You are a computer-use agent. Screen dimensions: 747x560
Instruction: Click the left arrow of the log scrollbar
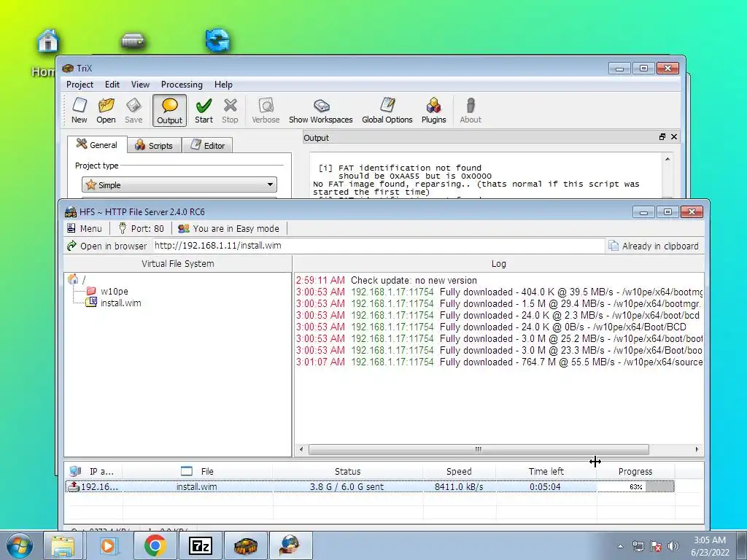coord(301,449)
